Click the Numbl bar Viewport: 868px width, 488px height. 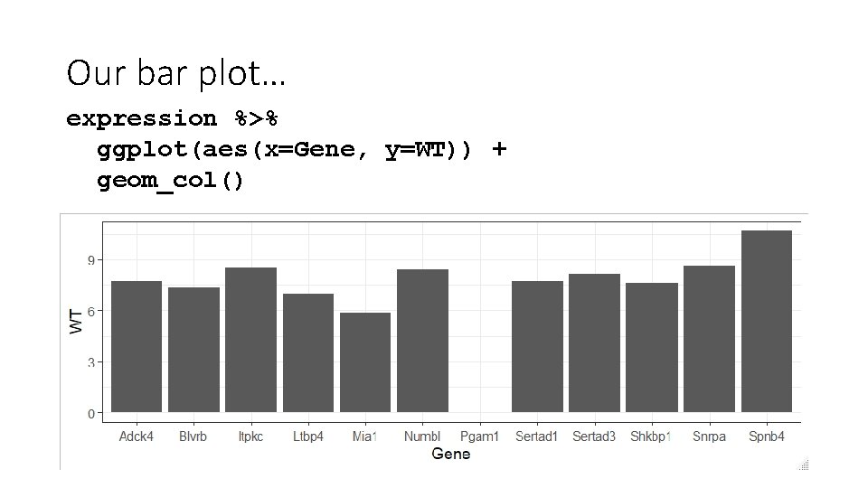pos(422,340)
